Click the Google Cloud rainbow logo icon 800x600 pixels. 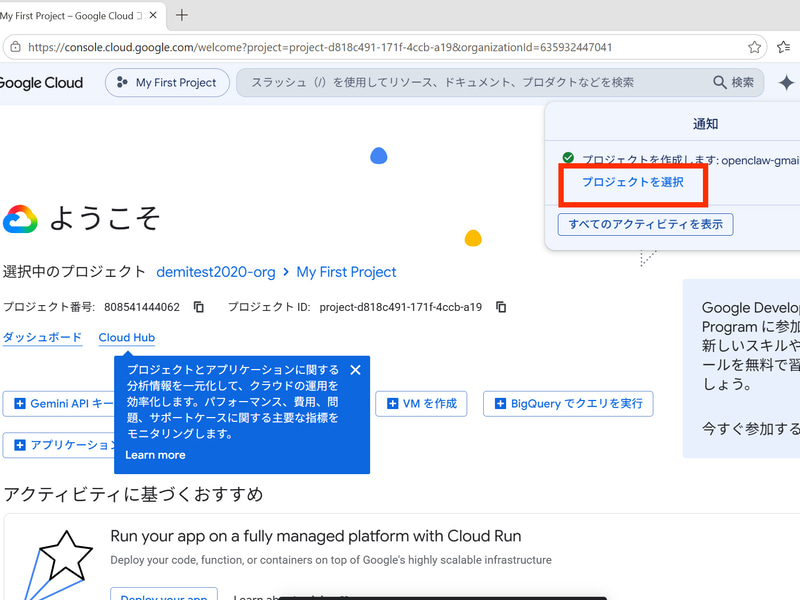[x=20, y=219]
